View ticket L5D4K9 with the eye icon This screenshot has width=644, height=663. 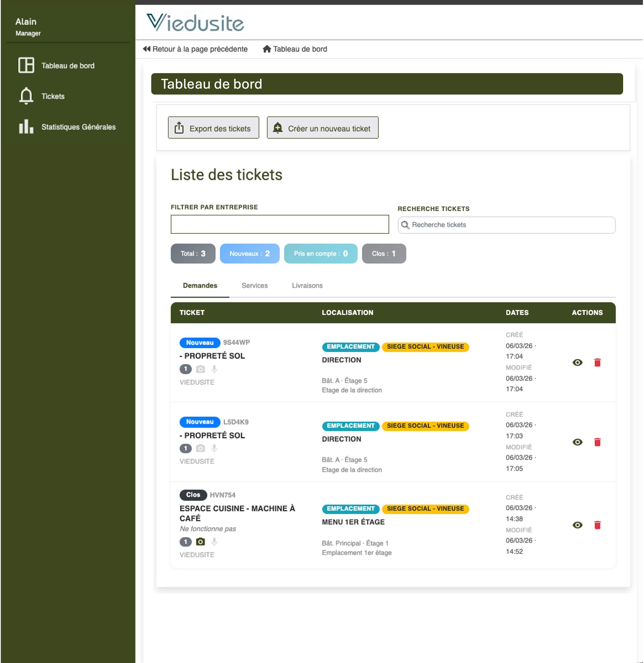(577, 442)
